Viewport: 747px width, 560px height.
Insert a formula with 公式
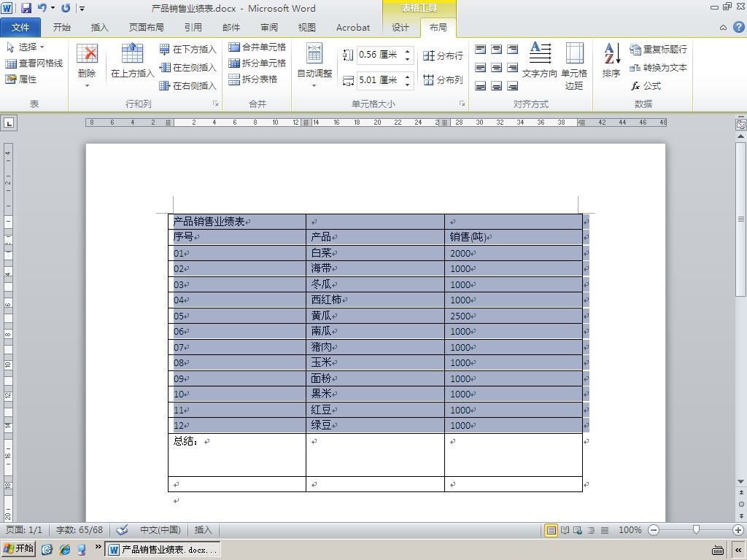[646, 86]
